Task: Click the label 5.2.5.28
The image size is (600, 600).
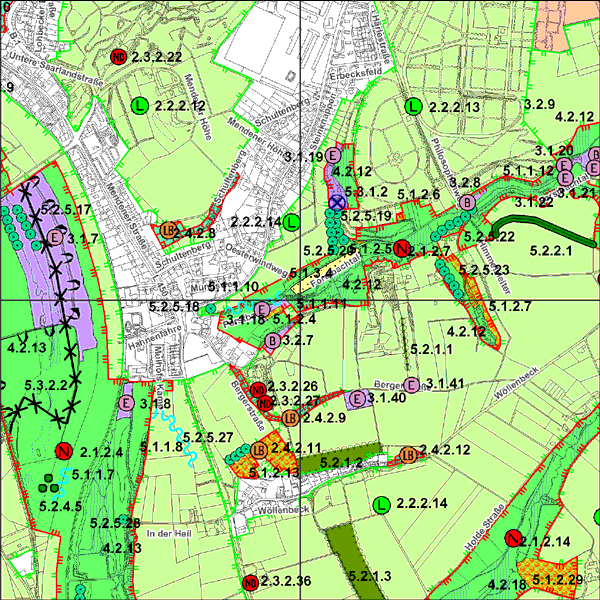Action: coord(115,523)
